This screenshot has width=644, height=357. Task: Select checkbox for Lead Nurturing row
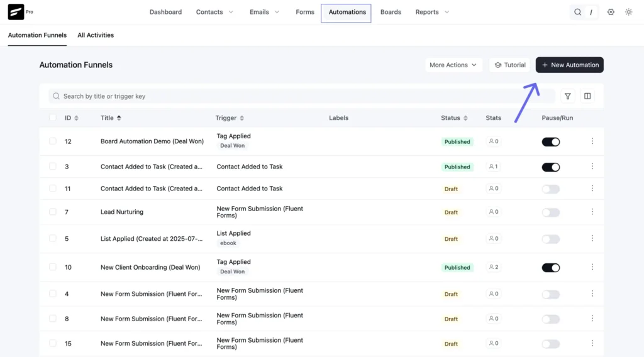(x=53, y=212)
